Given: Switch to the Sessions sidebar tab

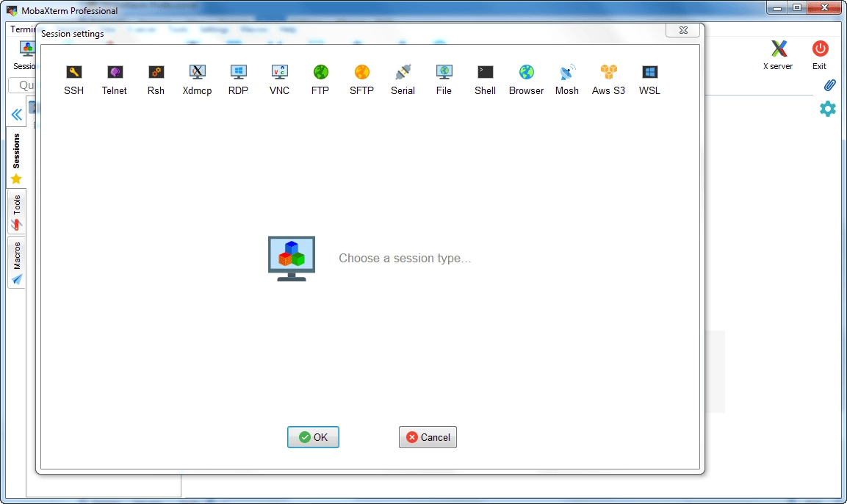Looking at the screenshot, I should pyautogui.click(x=16, y=158).
